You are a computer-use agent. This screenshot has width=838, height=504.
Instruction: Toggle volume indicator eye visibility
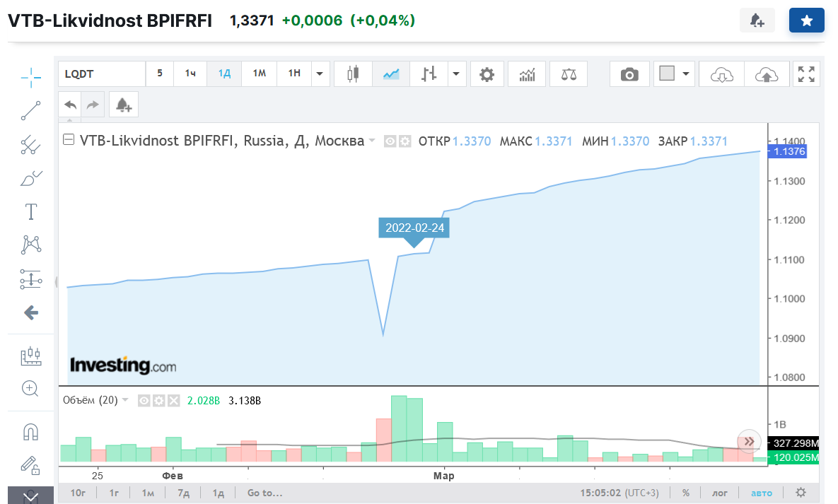tap(144, 400)
